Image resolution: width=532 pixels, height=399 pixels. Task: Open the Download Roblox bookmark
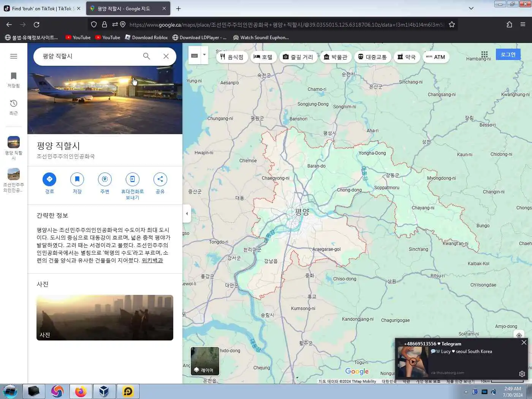click(x=147, y=38)
